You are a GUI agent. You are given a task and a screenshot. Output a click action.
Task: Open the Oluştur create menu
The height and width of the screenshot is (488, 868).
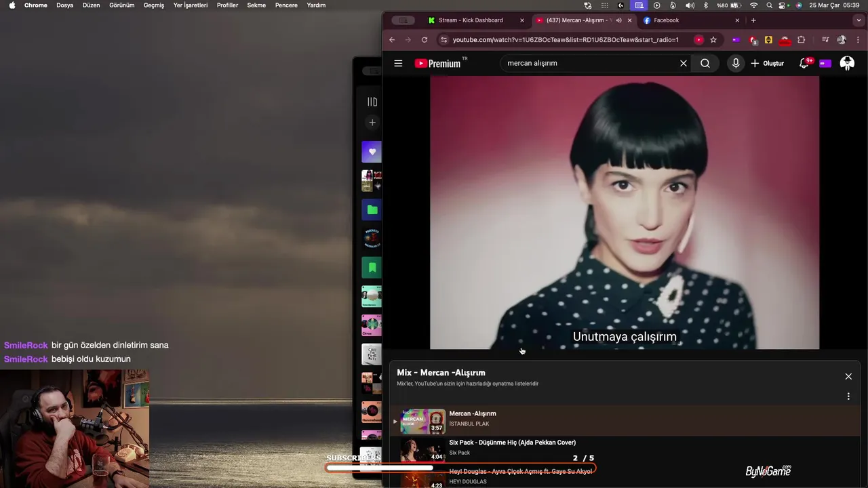(x=767, y=63)
